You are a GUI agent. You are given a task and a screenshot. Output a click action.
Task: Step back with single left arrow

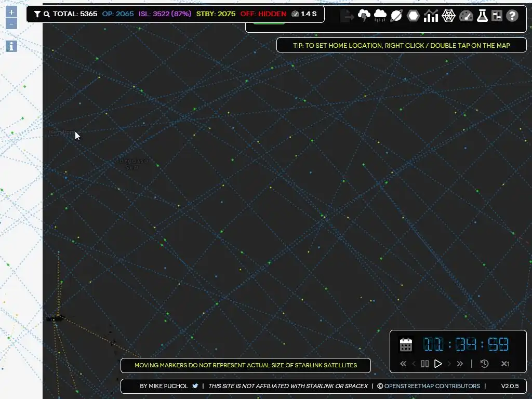coord(414,364)
